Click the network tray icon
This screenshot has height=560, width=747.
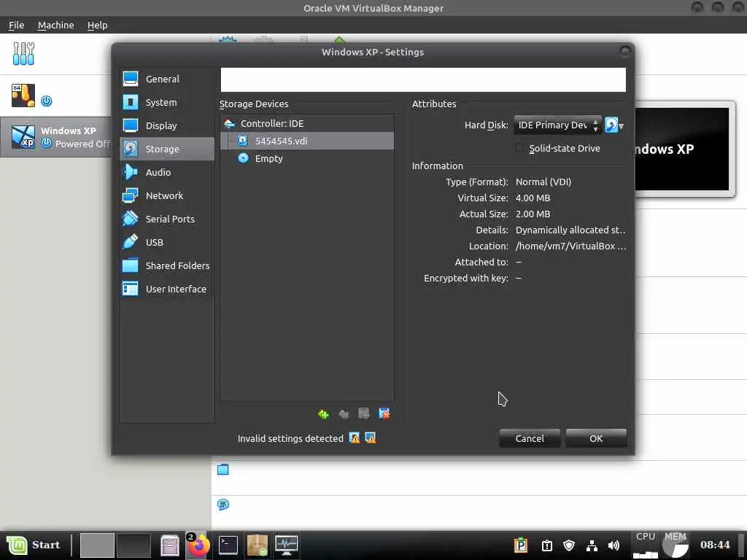pyautogui.click(x=592, y=545)
